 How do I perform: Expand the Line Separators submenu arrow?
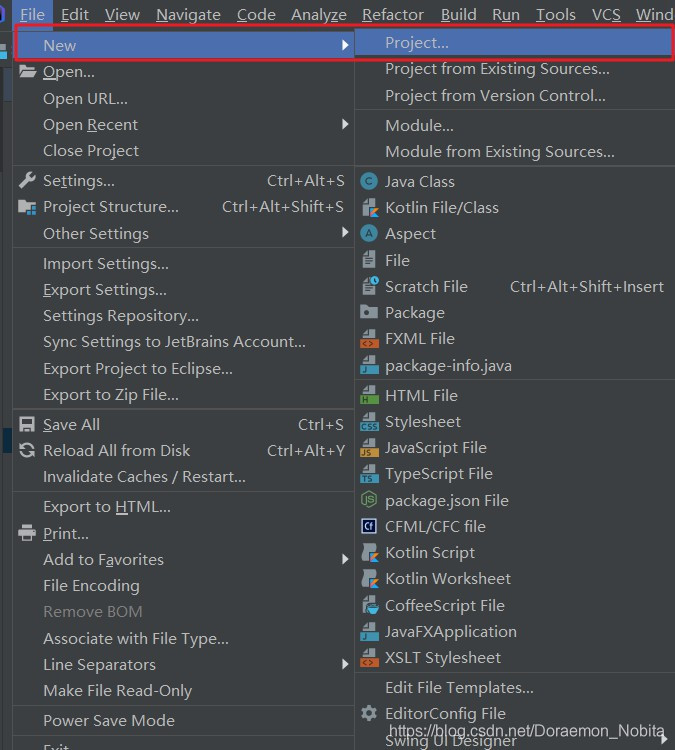345,664
